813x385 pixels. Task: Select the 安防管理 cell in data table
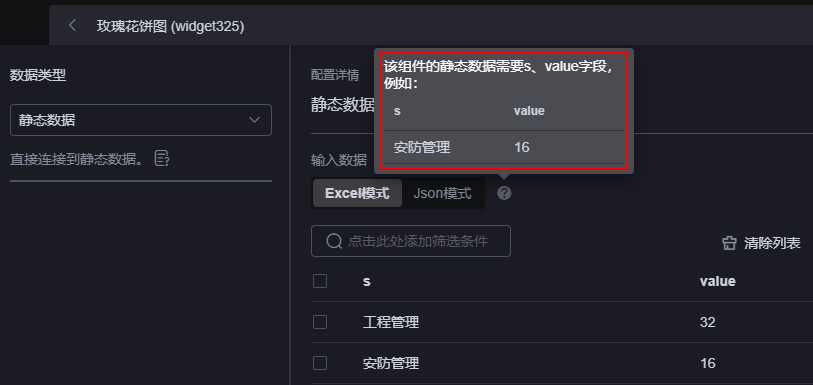click(391, 363)
